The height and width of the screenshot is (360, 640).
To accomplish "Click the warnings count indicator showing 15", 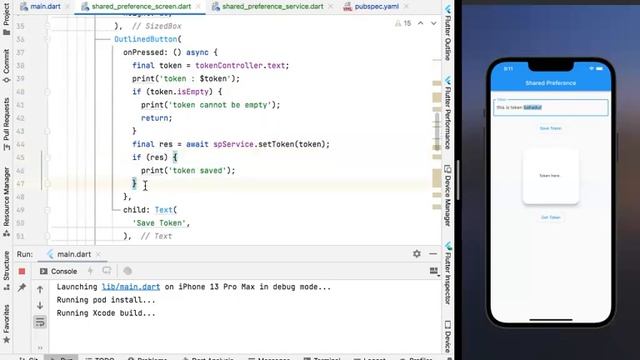I will pyautogui.click(x=403, y=24).
